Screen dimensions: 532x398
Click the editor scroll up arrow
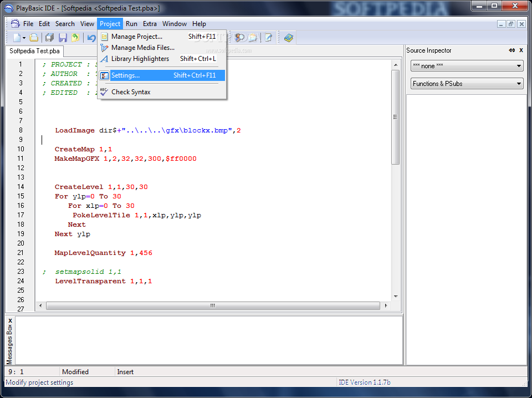pyautogui.click(x=396, y=65)
